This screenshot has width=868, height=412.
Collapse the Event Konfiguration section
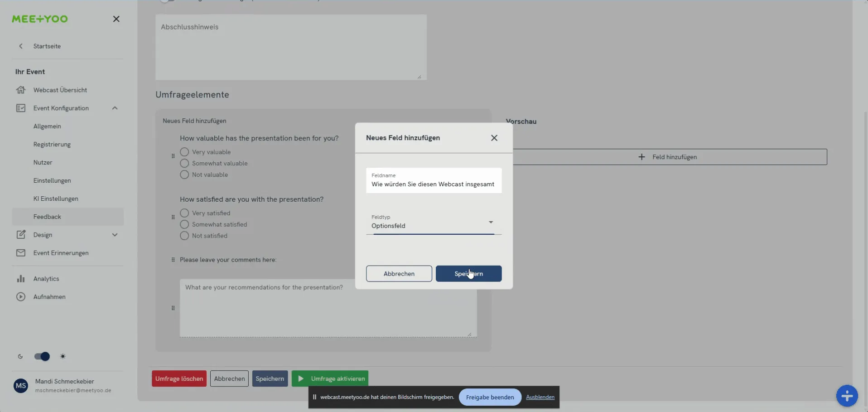point(115,108)
